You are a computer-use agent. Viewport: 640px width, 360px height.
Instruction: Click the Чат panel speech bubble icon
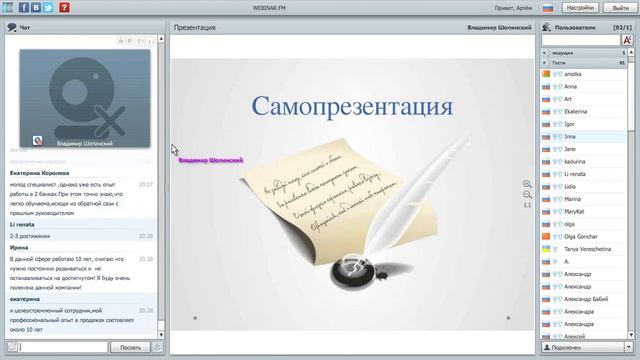coord(12,27)
